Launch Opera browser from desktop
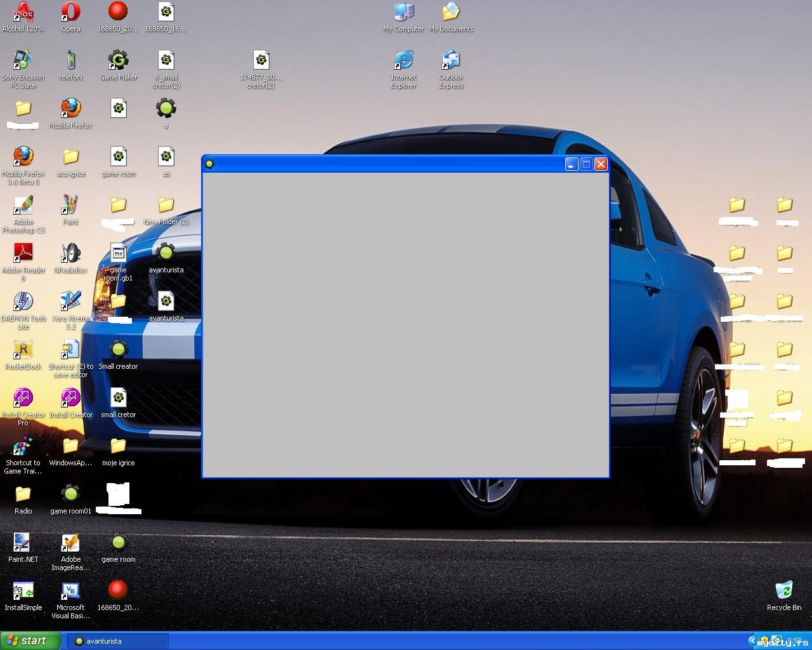Viewport: 812px width, 650px height. tap(70, 13)
